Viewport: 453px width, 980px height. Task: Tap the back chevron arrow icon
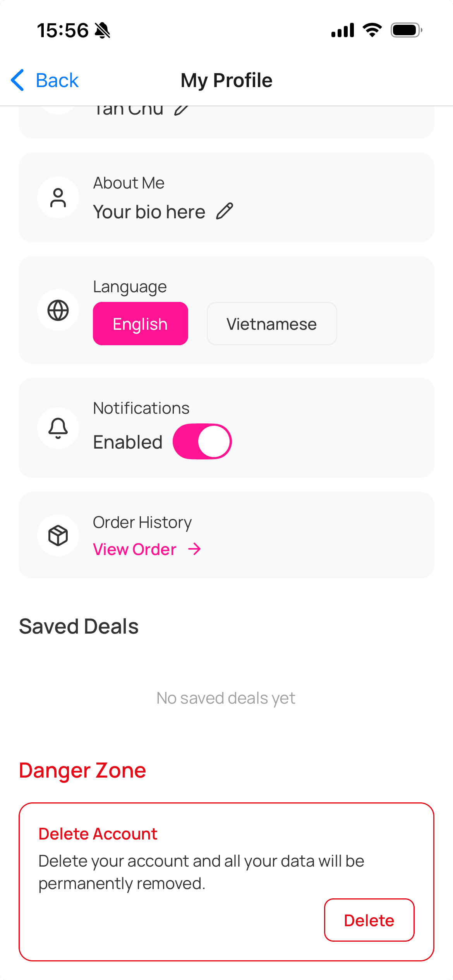pyautogui.click(x=18, y=80)
